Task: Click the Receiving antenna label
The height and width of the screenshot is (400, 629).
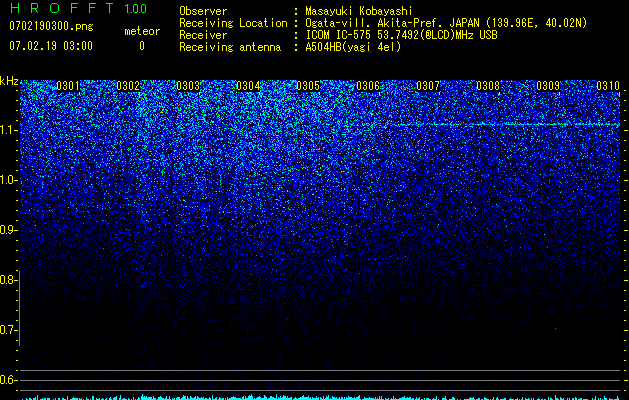Action: pyautogui.click(x=230, y=47)
